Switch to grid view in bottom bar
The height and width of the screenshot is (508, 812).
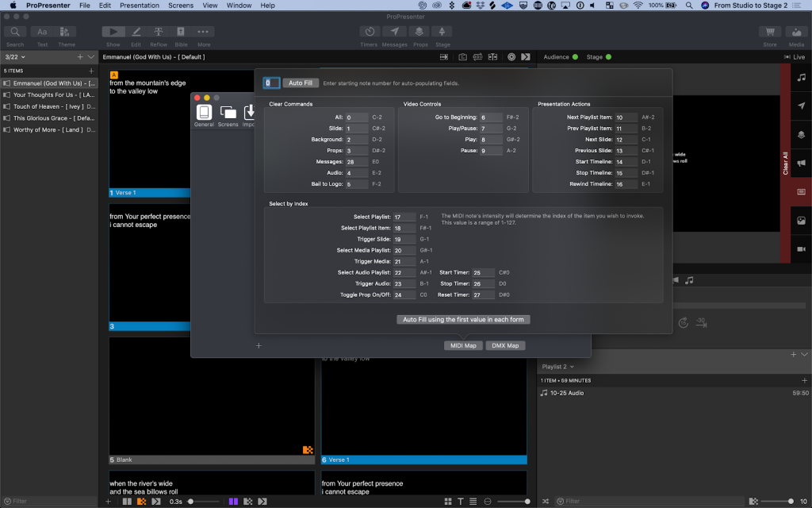point(448,502)
